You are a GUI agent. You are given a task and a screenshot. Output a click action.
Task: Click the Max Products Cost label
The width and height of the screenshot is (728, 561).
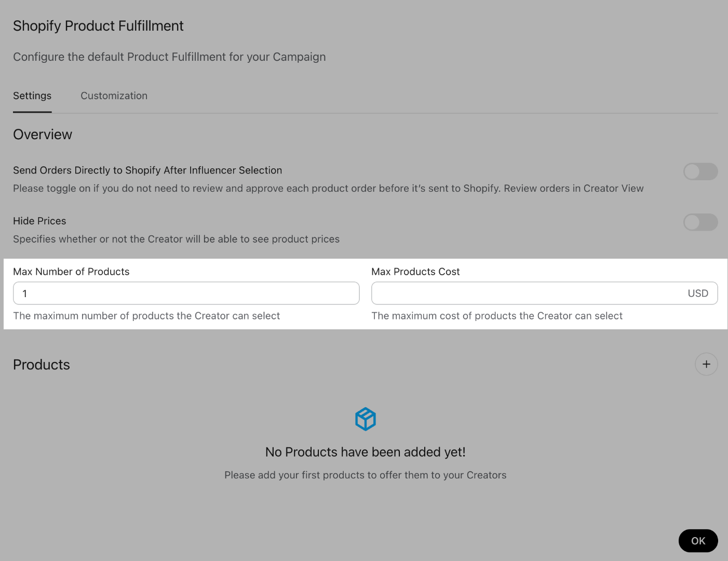point(415,272)
